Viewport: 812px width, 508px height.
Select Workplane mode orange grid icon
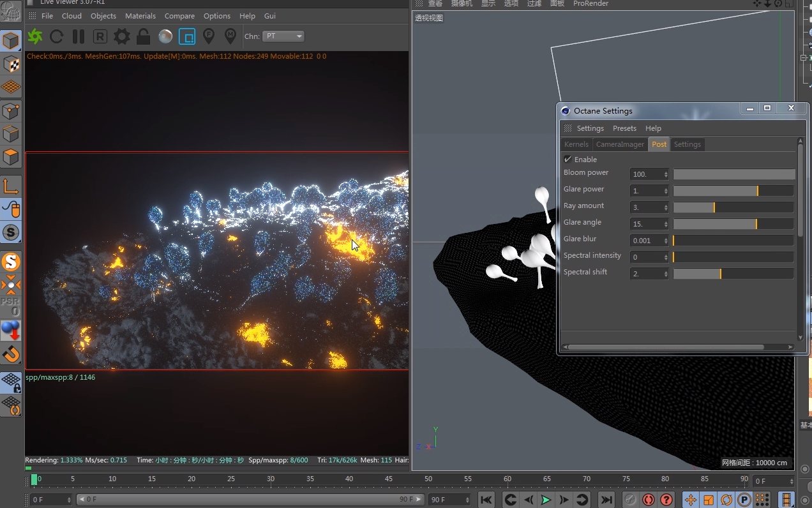[x=11, y=87]
